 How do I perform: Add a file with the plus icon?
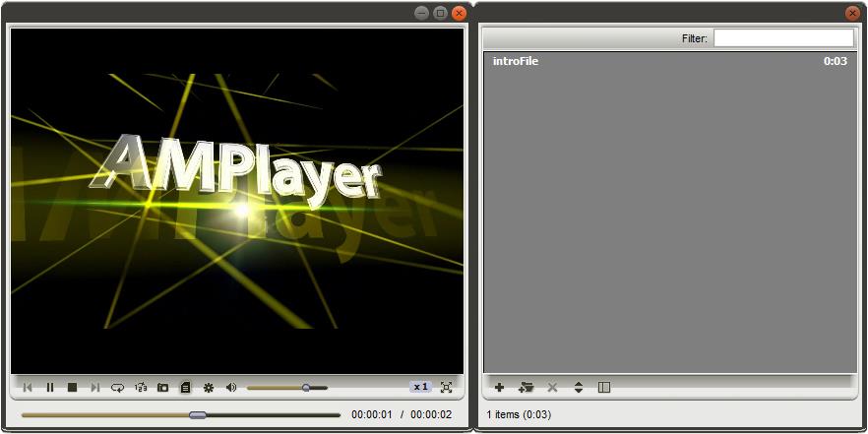point(499,388)
